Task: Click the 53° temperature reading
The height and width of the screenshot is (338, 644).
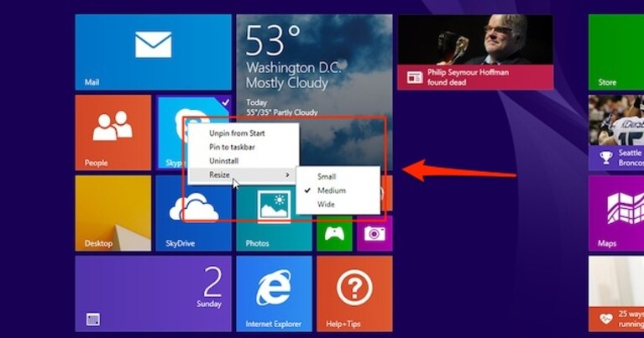Action: [273, 40]
